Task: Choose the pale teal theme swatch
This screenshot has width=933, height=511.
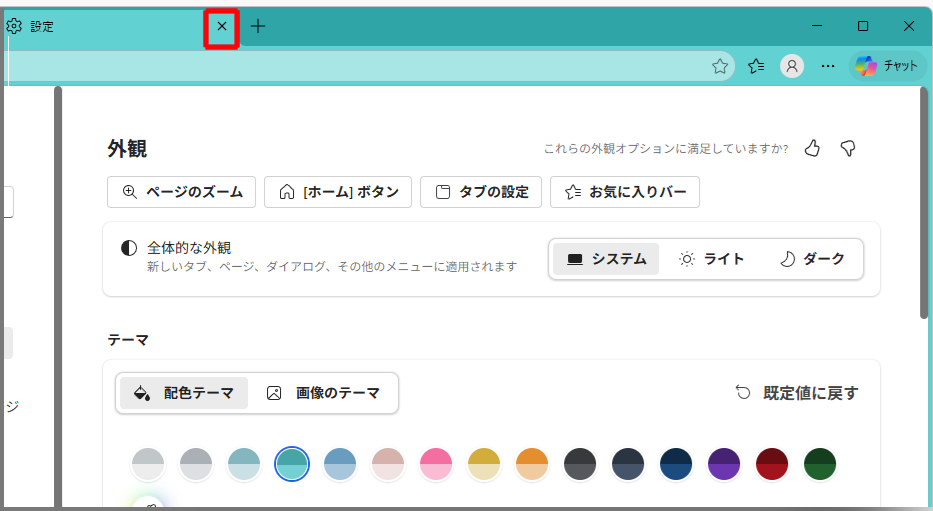Action: point(244,464)
